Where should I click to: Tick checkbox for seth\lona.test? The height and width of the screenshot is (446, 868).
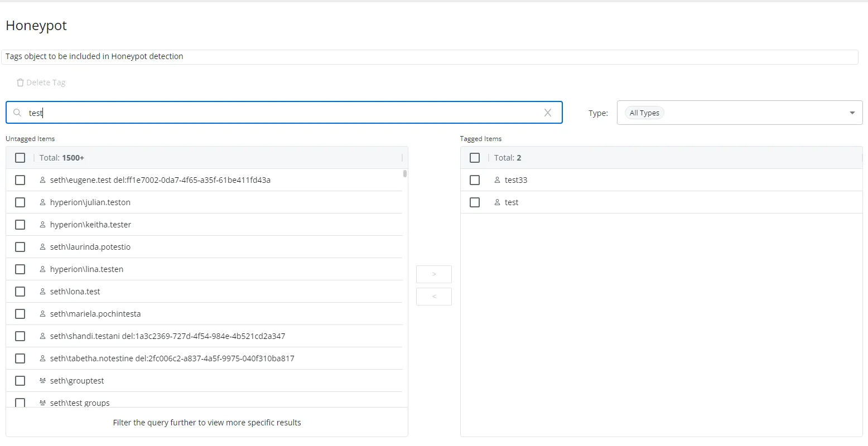tap(20, 292)
